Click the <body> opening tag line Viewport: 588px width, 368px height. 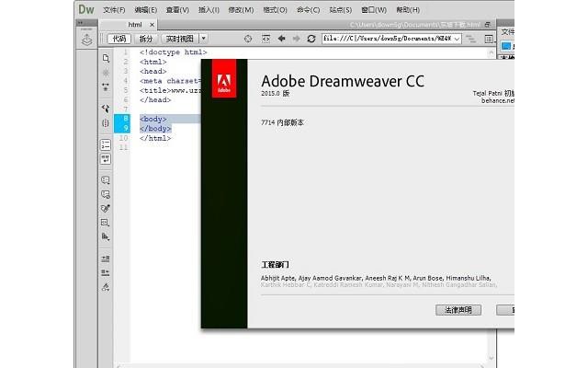(x=153, y=119)
